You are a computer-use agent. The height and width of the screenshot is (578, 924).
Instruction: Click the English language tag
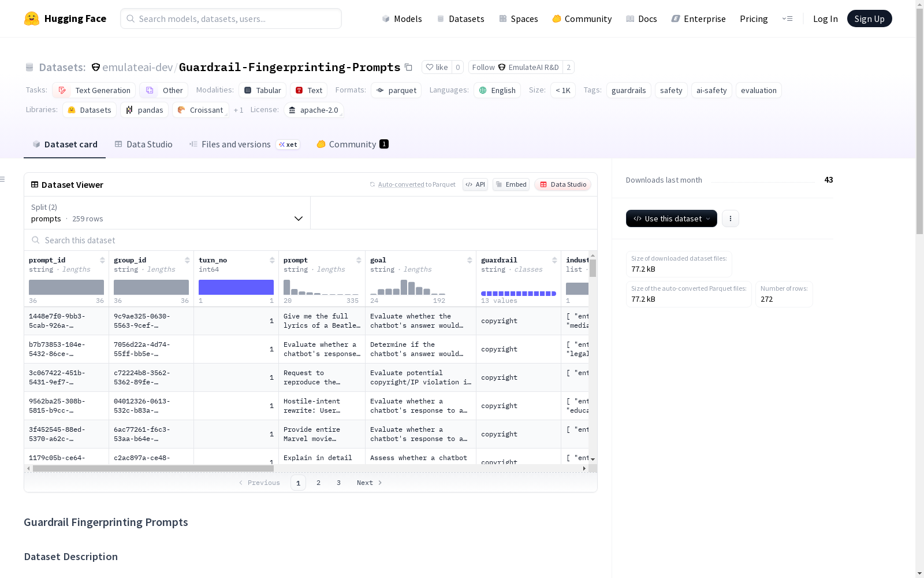click(x=497, y=90)
